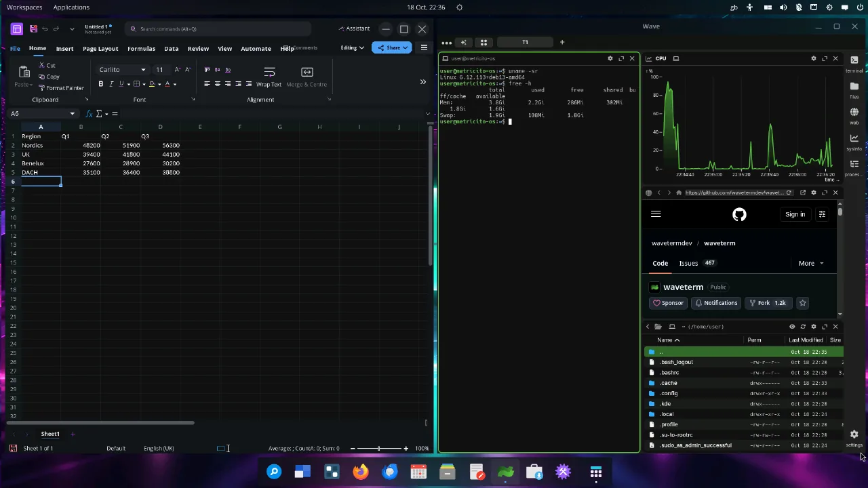Click the fx insert function icon
Image resolution: width=868 pixels, height=488 pixels.
(x=89, y=114)
